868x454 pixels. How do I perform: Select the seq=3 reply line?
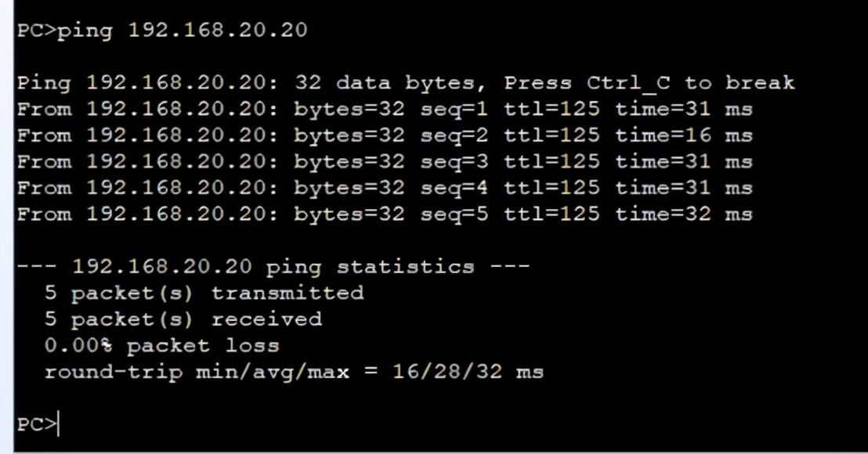(x=385, y=162)
